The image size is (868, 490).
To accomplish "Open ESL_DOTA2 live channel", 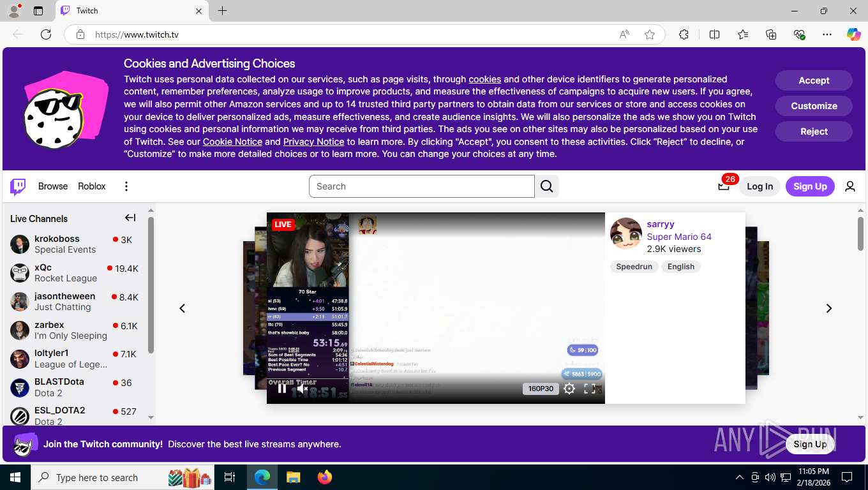I will point(74,415).
